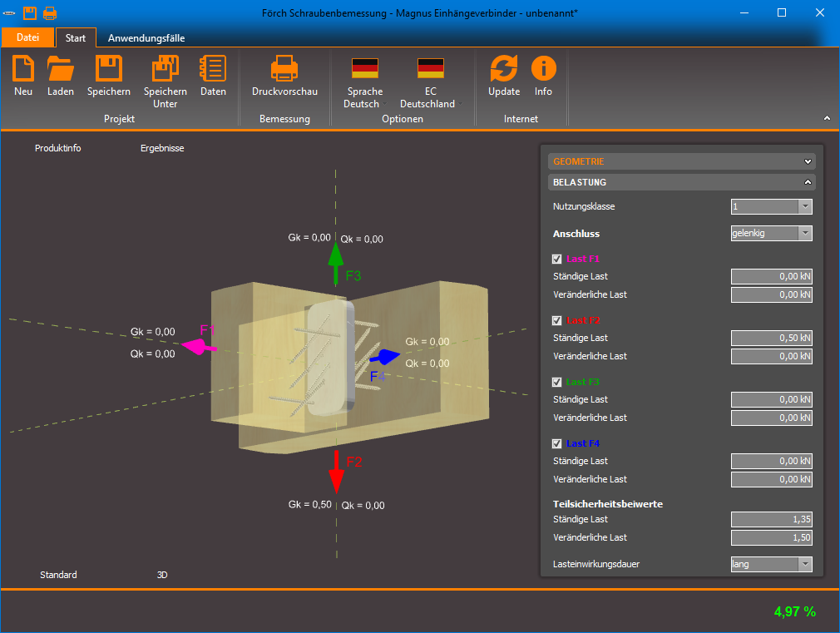Click F3 Ständige Last input field
Viewport: 840px width, 633px height.
[772, 399]
